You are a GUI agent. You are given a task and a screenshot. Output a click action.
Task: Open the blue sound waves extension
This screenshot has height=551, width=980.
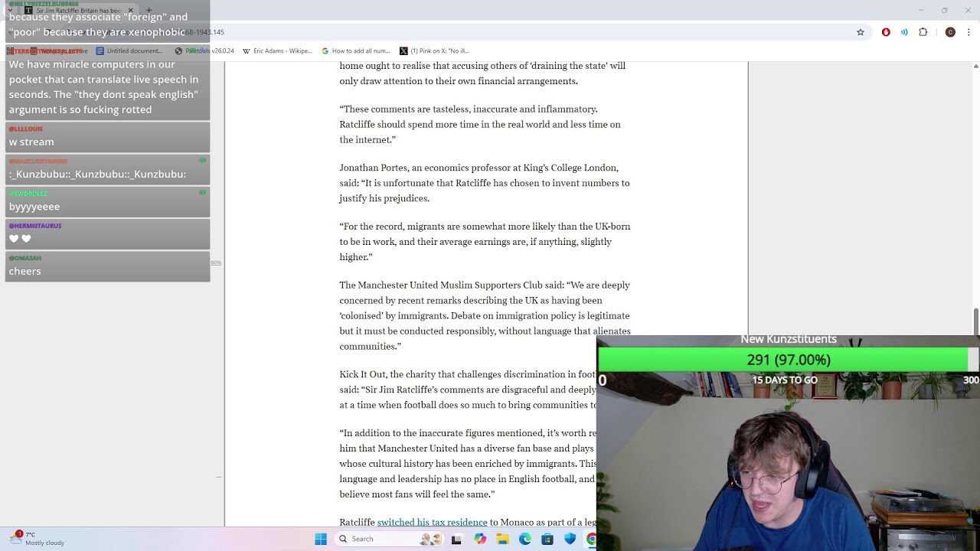pyautogui.click(x=904, y=32)
